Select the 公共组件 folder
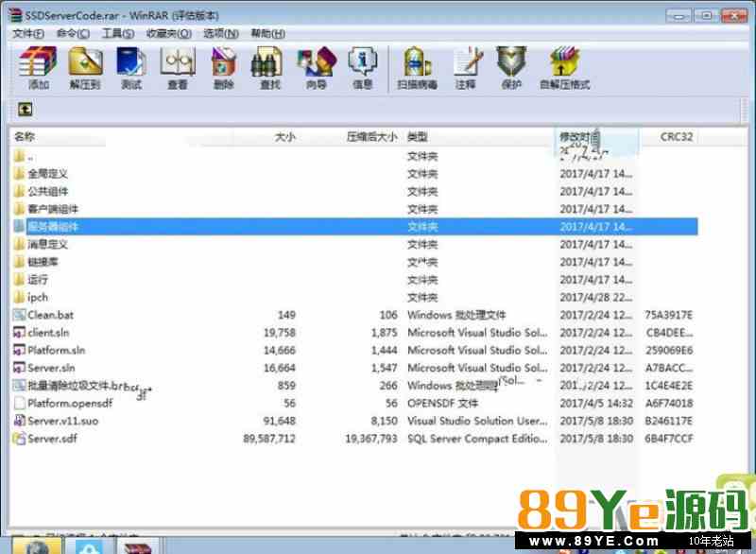The width and height of the screenshot is (756, 554). pyautogui.click(x=354, y=191)
